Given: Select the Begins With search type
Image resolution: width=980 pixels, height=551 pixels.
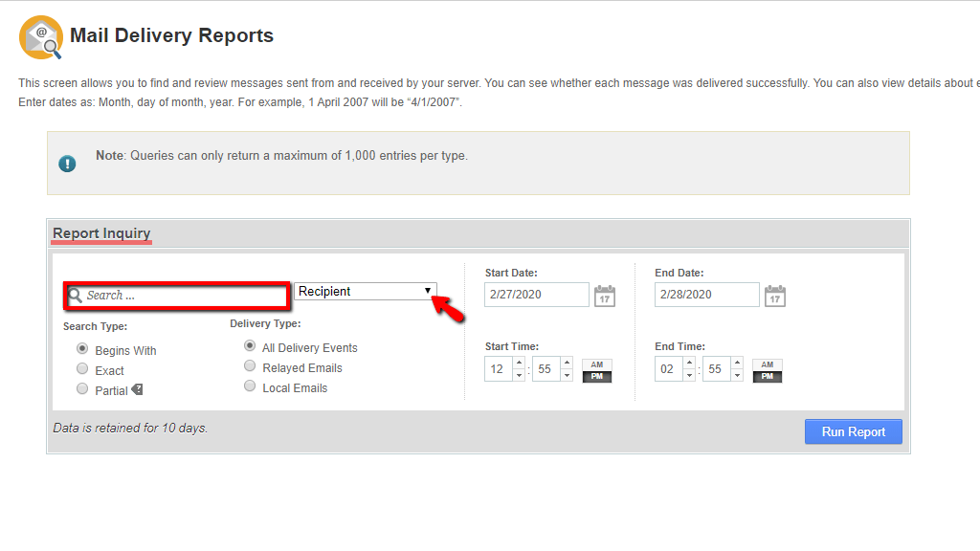Looking at the screenshot, I should 82,348.
